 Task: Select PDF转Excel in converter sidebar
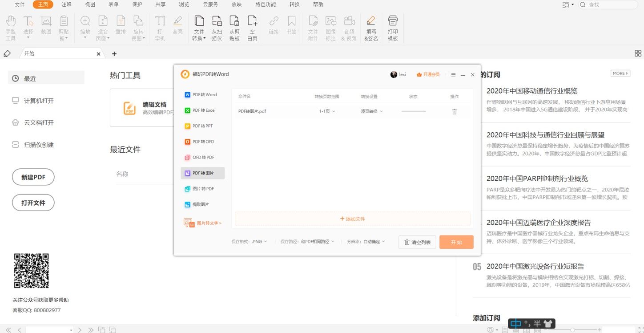[x=203, y=110]
